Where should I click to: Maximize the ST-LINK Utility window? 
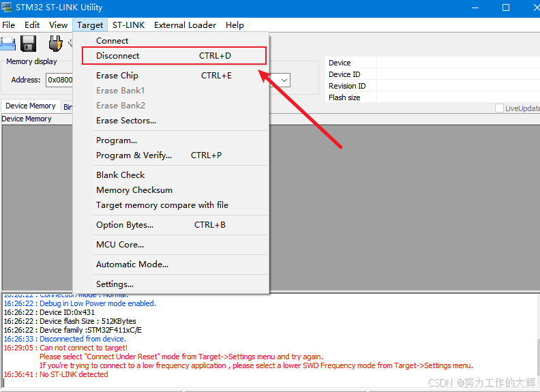click(505, 7)
